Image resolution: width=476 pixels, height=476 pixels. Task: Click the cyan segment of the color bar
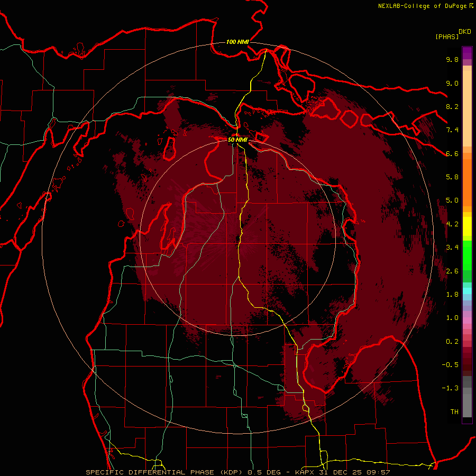coord(467,291)
